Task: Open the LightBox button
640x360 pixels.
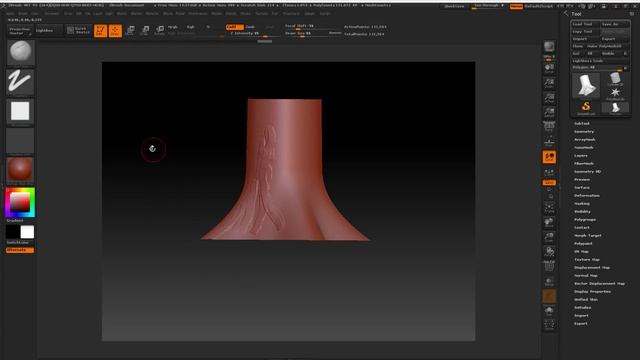Action: (x=48, y=31)
